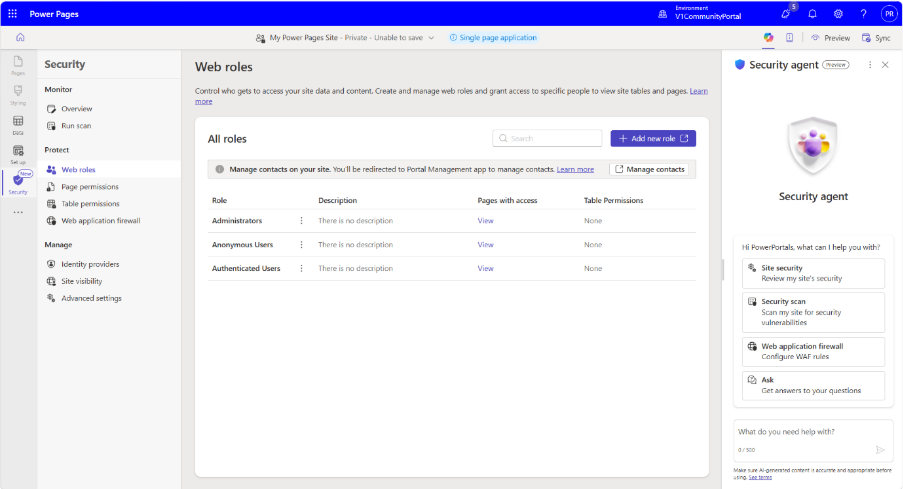Open more options for Anonymous Users role
This screenshot has width=903, height=489.
pos(301,245)
